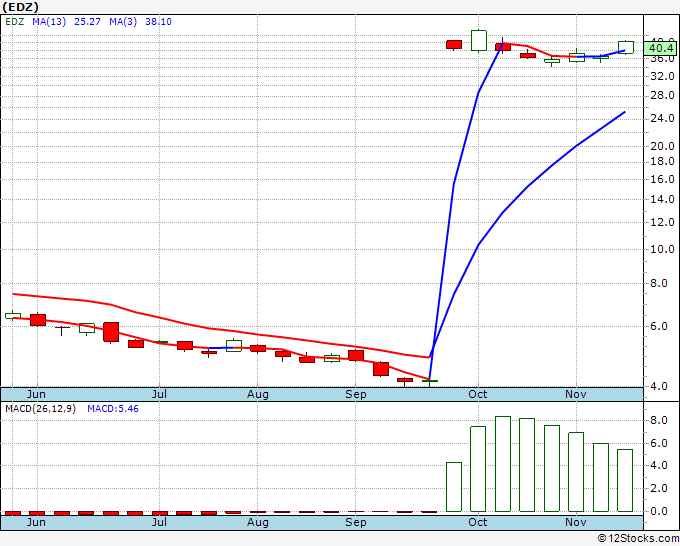Image resolution: width=680 pixels, height=546 pixels.
Task: Select the 28.0 price axis label
Action: pyautogui.click(x=662, y=95)
